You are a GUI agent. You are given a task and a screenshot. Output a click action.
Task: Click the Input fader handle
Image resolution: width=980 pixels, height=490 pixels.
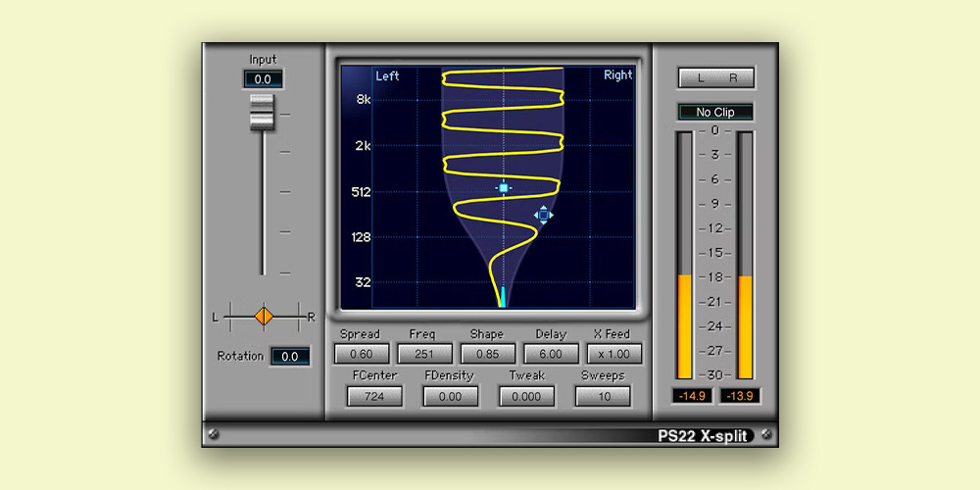click(x=263, y=113)
